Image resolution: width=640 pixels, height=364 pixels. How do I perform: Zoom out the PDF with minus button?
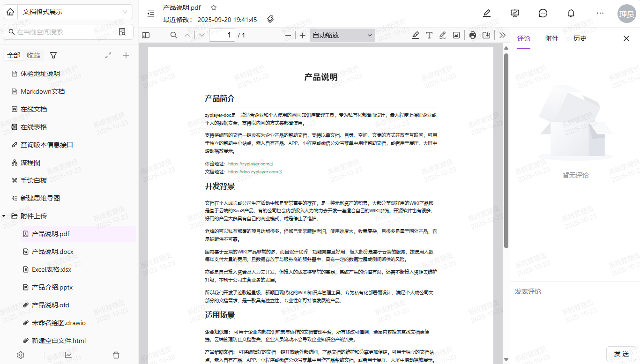coord(288,35)
